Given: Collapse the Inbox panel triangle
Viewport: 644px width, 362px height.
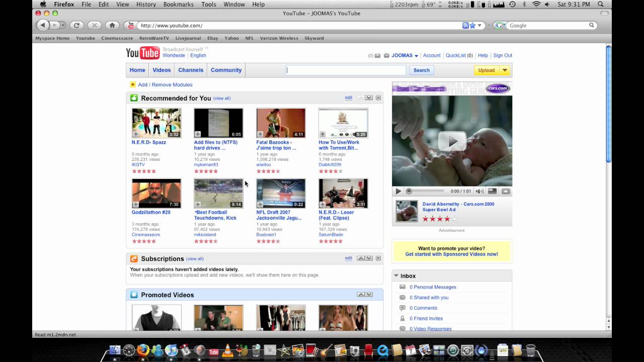Looking at the screenshot, I should [396, 276].
